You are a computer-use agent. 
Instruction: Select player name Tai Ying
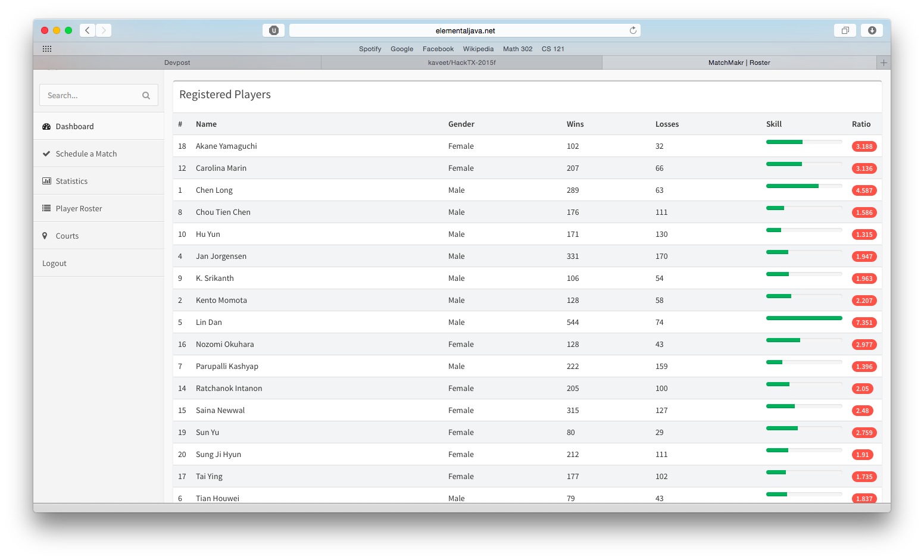click(x=209, y=476)
